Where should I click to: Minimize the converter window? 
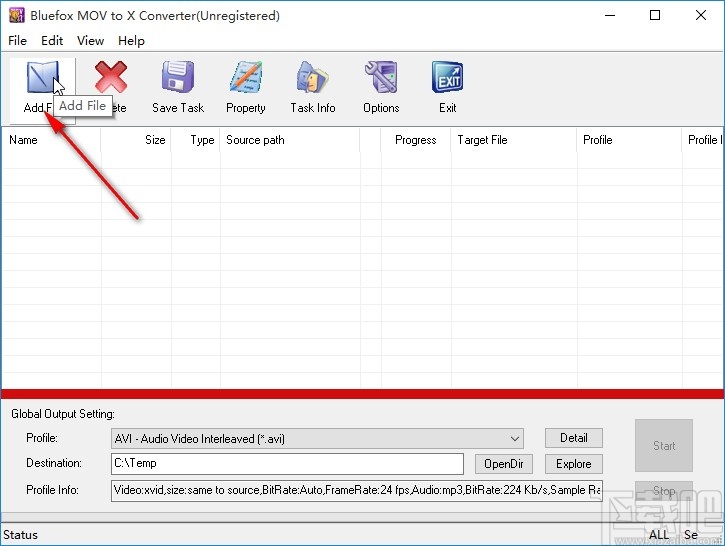tap(610, 15)
